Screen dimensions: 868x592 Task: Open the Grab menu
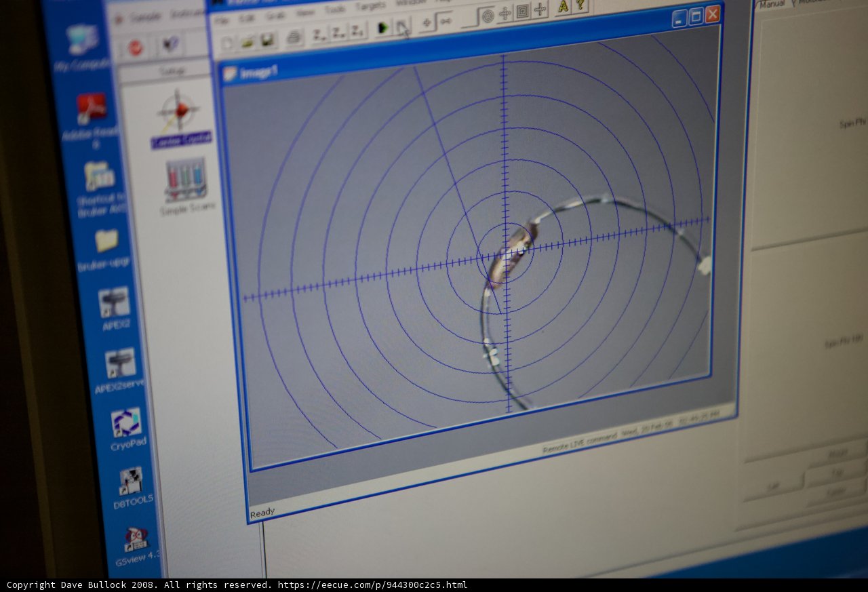pos(275,16)
